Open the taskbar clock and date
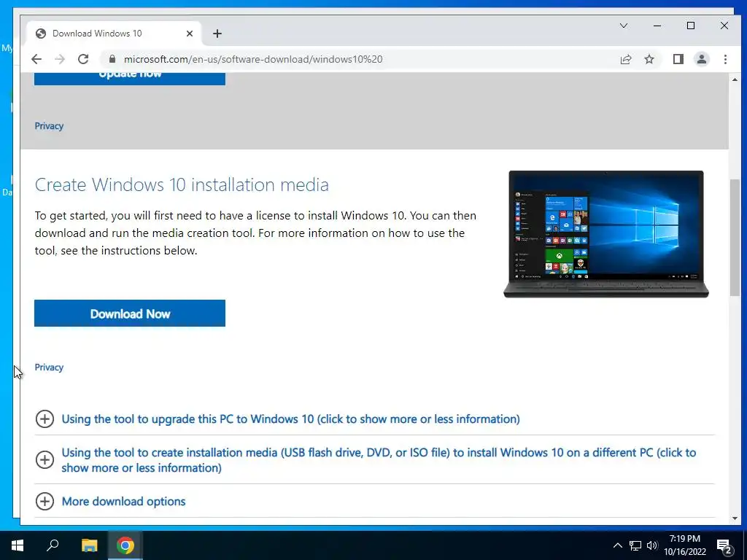Viewport: 747px width, 560px height. (684, 545)
